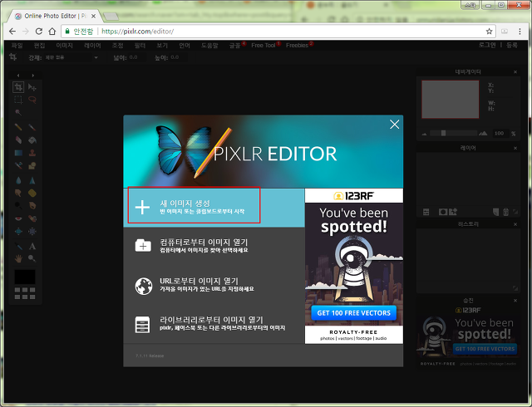This screenshot has width=532, height=407.
Task: Open the 이미지 menu
Action: (65, 46)
